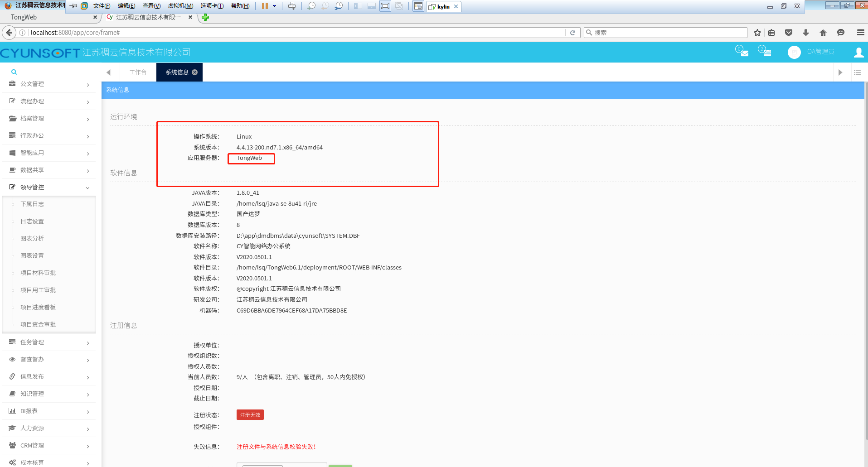Expand the 人力资源 sidebar menu
Image resolution: width=868 pixels, height=467 pixels.
tap(49, 428)
